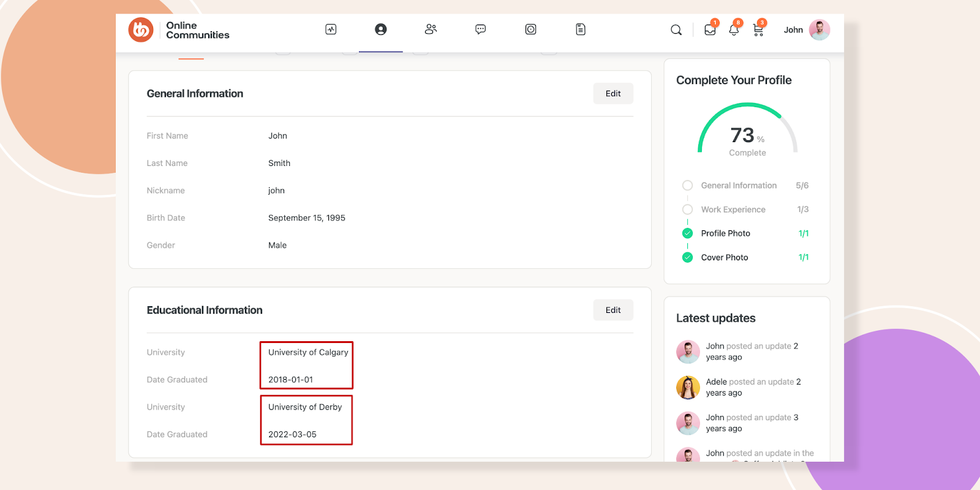Open the activity feed icon in navbar
The image size is (980, 490).
pos(331,29)
